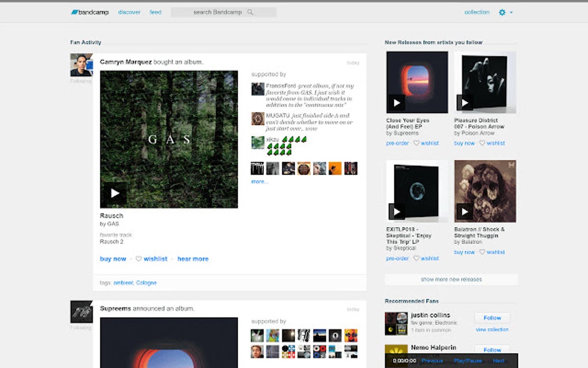Open the search magnifier icon

250,12
